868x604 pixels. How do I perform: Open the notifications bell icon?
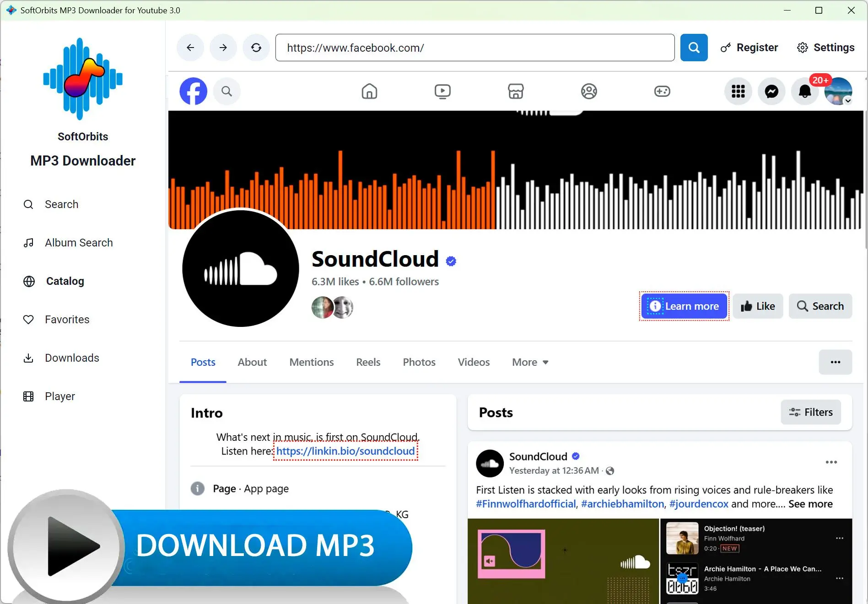(x=805, y=91)
